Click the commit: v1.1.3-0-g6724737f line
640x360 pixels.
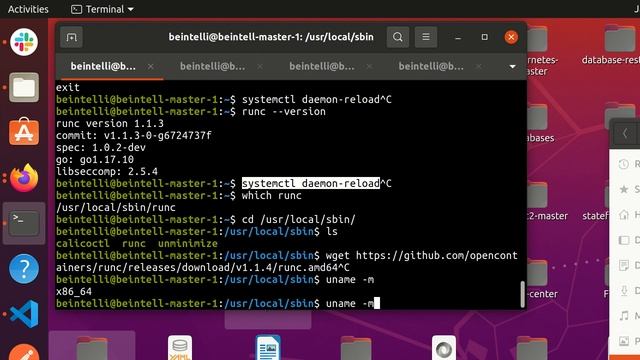(x=134, y=135)
